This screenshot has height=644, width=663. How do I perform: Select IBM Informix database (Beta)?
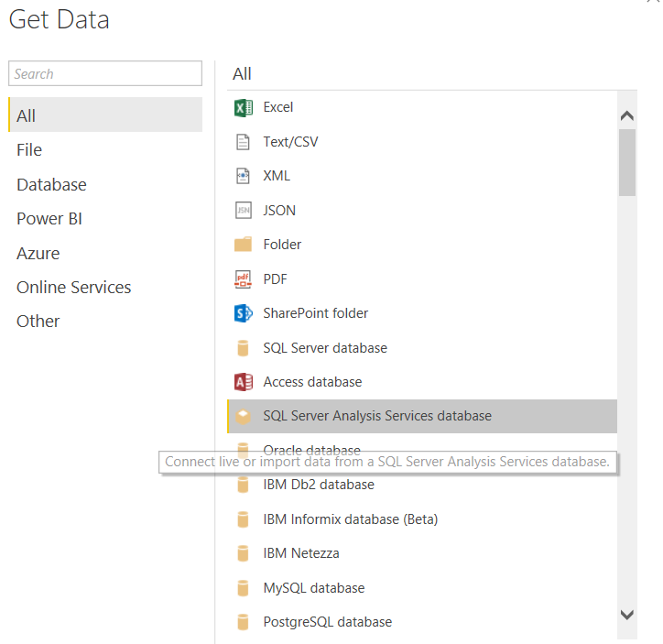click(x=422, y=519)
